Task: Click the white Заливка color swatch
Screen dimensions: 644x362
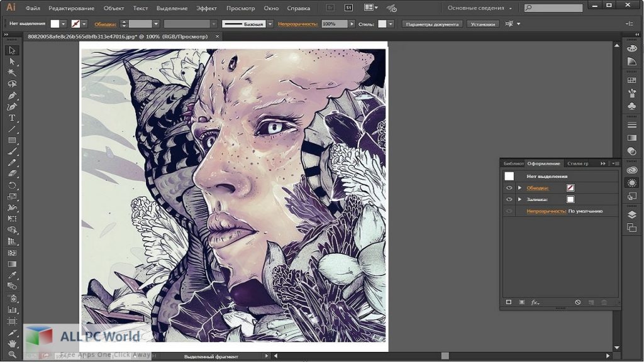Action: coord(570,199)
